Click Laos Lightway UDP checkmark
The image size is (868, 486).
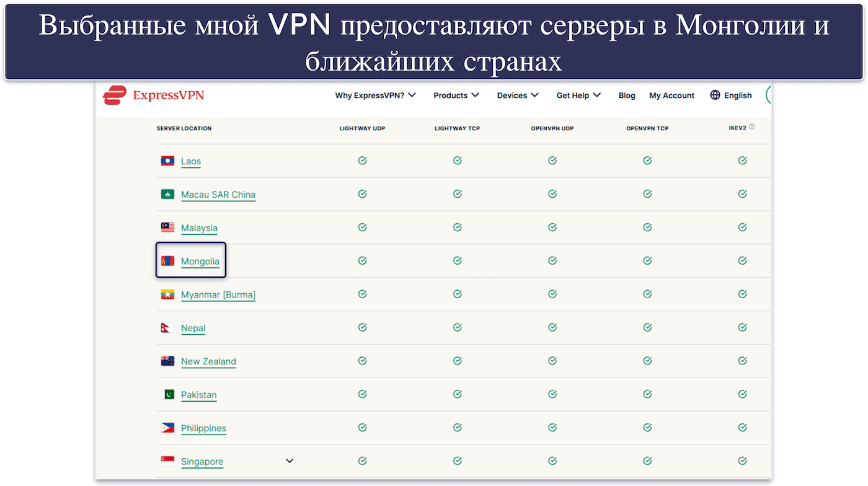362,161
